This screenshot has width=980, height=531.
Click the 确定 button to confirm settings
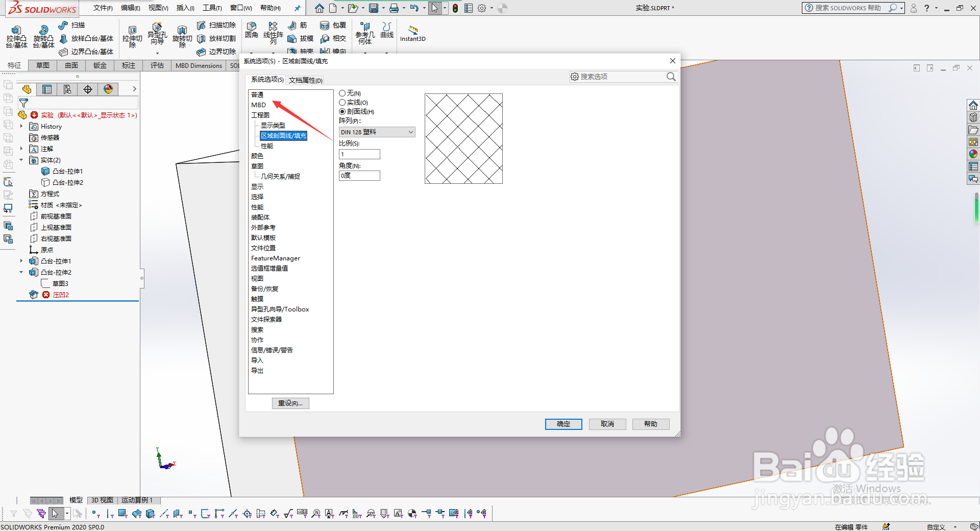pos(563,424)
